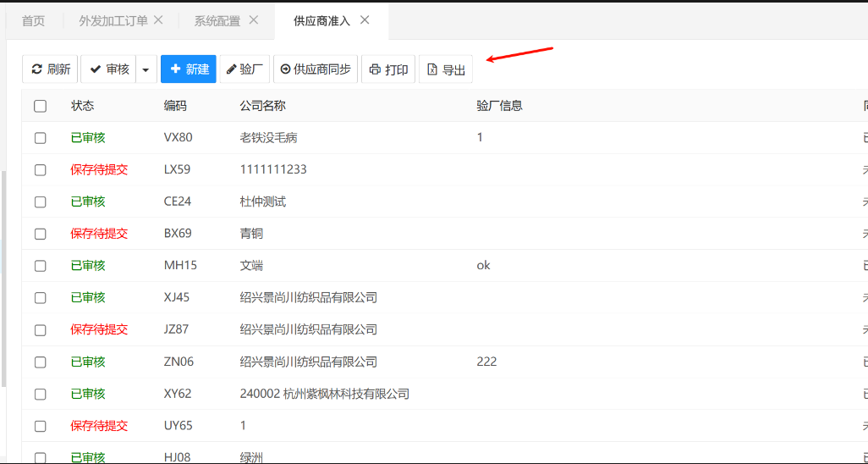This screenshot has width=868, height=464.
Task: Check the row VX80 checkbox
Action: tap(41, 138)
